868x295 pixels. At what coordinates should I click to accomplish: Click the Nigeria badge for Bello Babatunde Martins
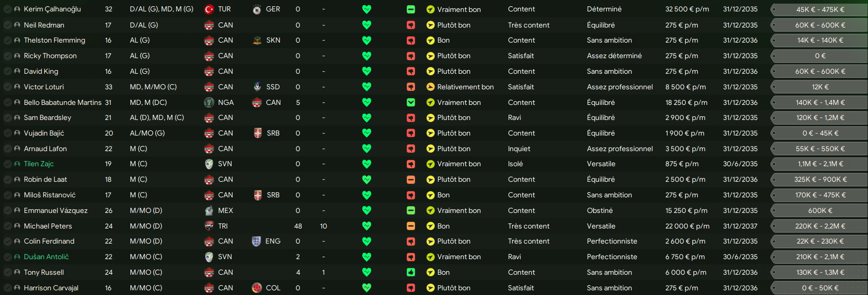(x=209, y=103)
